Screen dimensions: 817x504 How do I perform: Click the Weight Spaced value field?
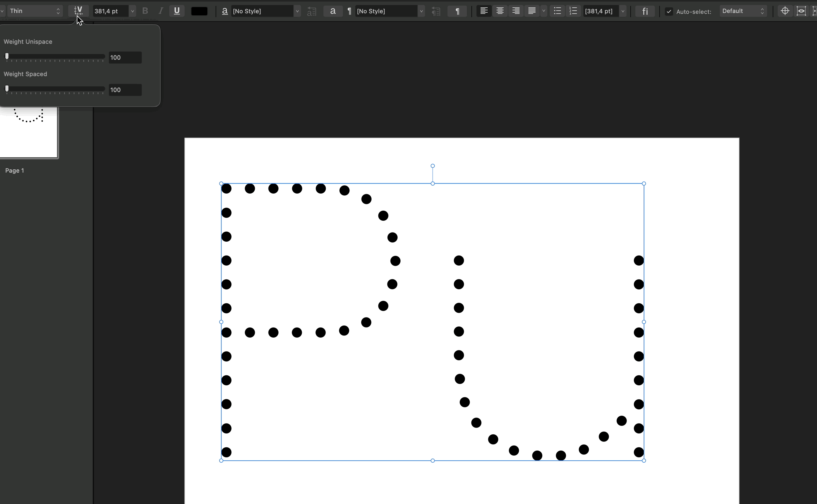coord(125,90)
